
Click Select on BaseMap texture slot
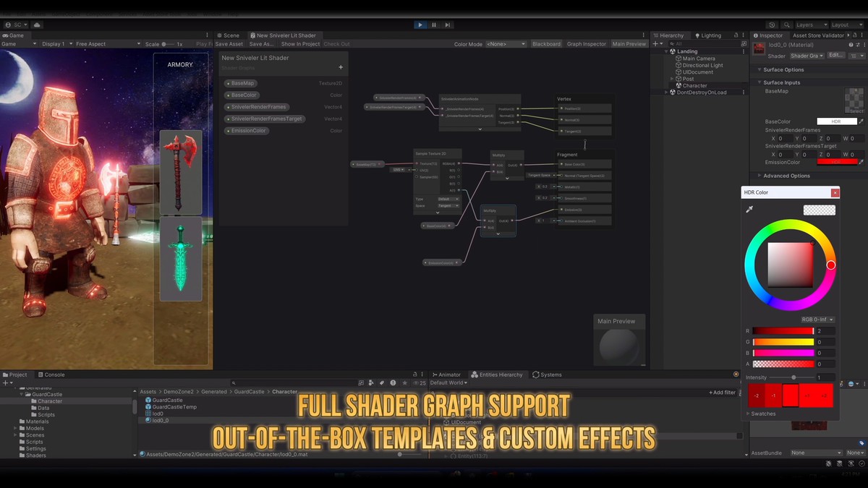[x=856, y=111]
